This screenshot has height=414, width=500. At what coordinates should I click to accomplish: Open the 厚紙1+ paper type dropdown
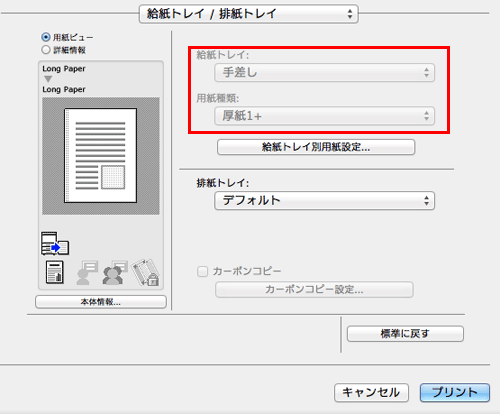pos(324,116)
